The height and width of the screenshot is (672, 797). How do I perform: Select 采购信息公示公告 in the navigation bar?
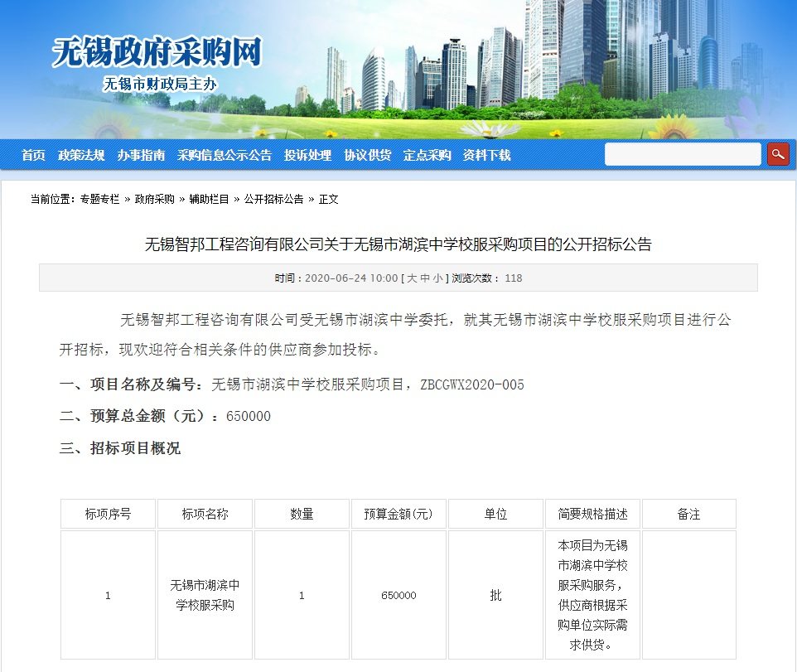click(225, 155)
